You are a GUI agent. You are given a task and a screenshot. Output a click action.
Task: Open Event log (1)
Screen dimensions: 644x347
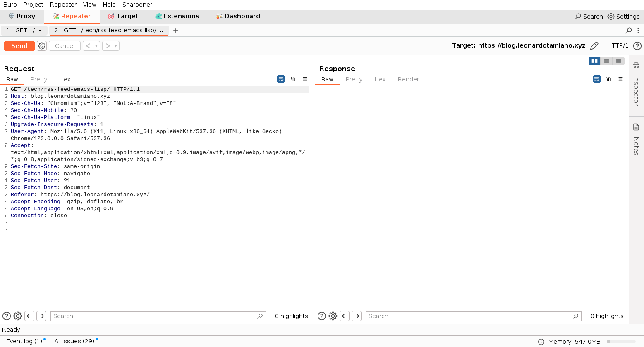pos(24,341)
